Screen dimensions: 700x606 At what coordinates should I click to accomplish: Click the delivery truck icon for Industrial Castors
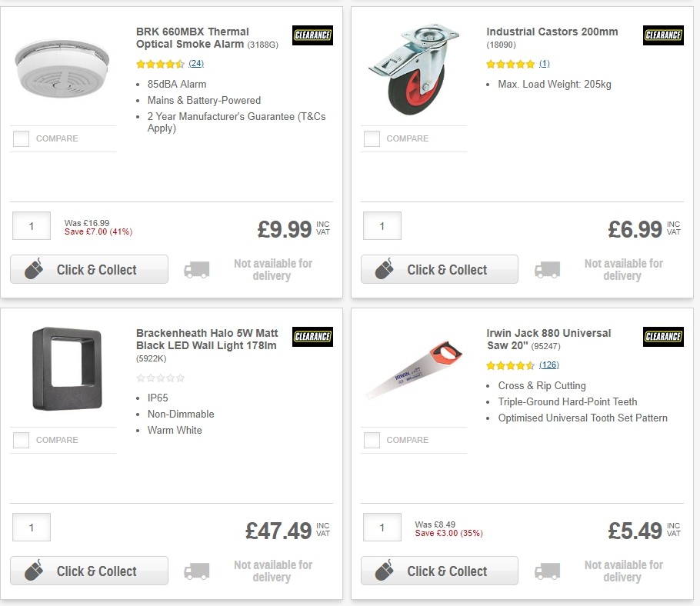pyautogui.click(x=547, y=270)
